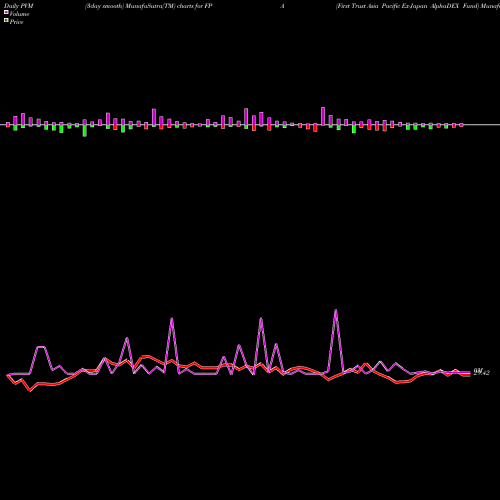500x500 pixels.
Task: Click the tallest magenta volume line peak
Action: (x=336, y=310)
